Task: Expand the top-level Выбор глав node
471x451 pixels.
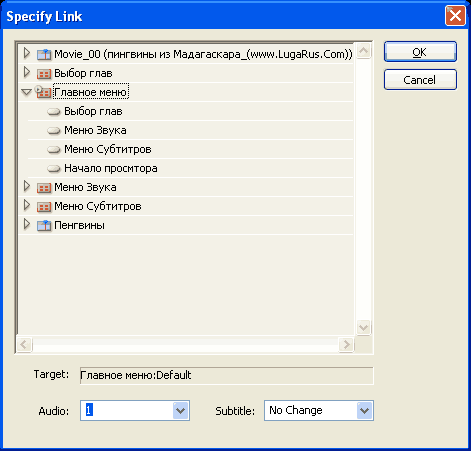Action: click(x=27, y=72)
